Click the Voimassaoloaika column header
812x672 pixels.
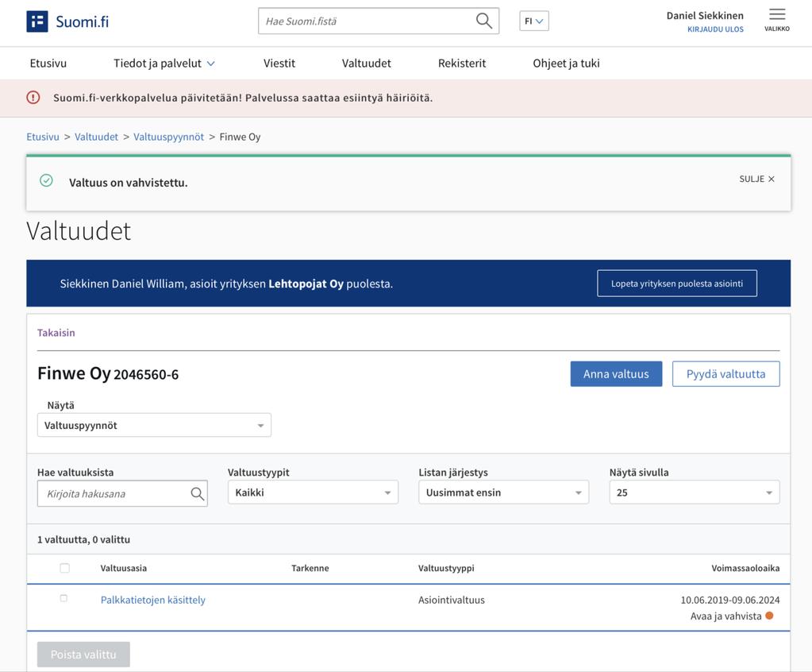coord(745,568)
